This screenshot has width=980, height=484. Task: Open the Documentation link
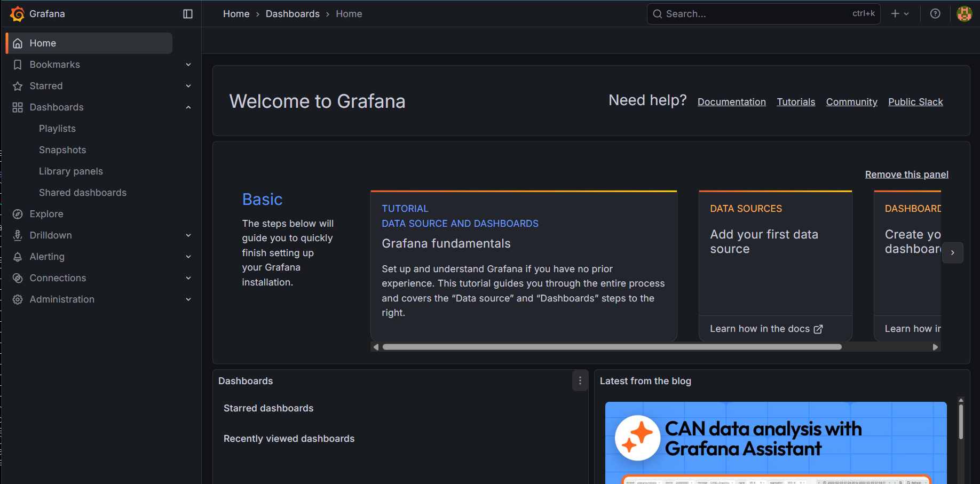[732, 102]
